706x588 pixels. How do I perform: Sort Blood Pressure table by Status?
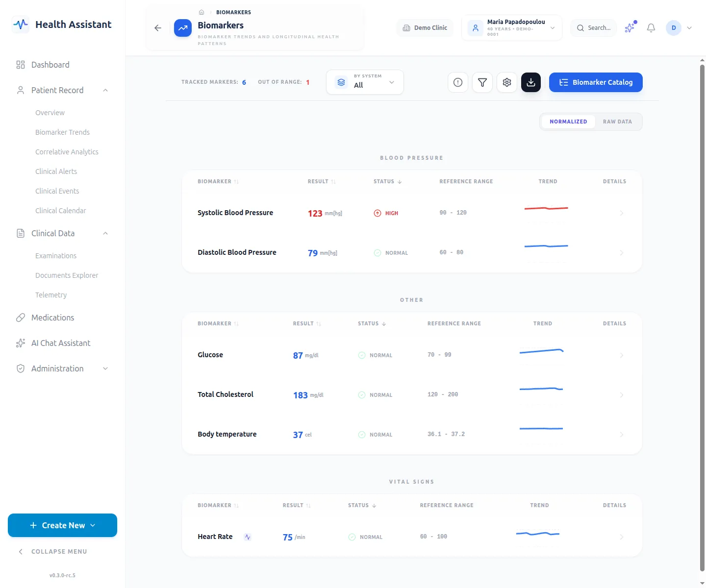click(388, 181)
